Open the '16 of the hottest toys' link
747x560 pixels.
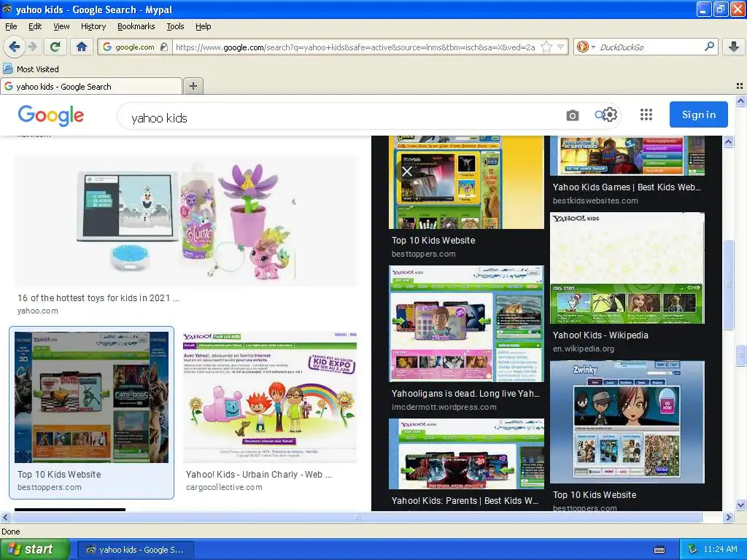(x=98, y=297)
